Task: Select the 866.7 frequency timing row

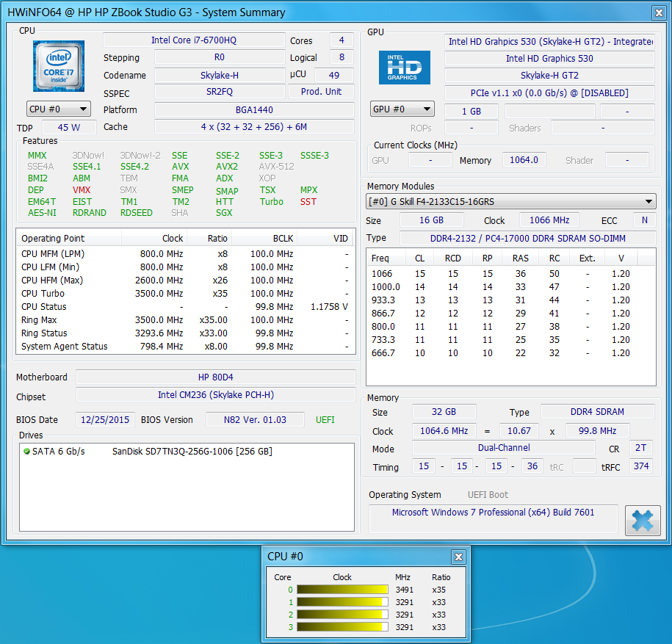Action: tap(511, 314)
